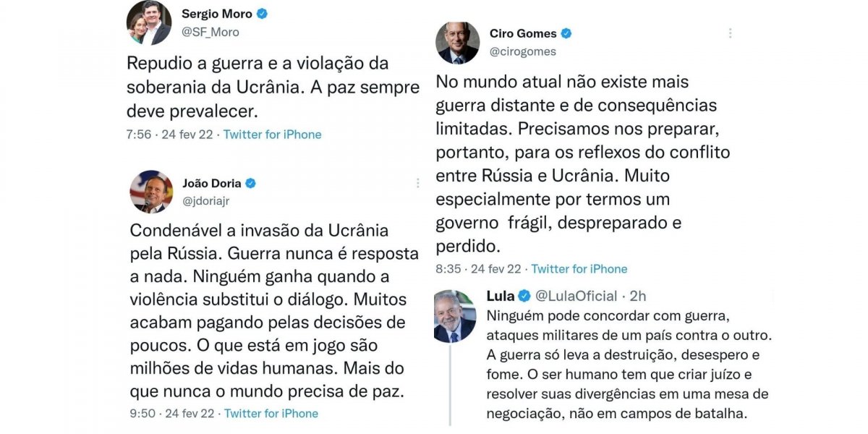Image resolution: width=868 pixels, height=434 pixels.
Task: Click Lula's blue verified badge
Action: pyautogui.click(x=524, y=295)
